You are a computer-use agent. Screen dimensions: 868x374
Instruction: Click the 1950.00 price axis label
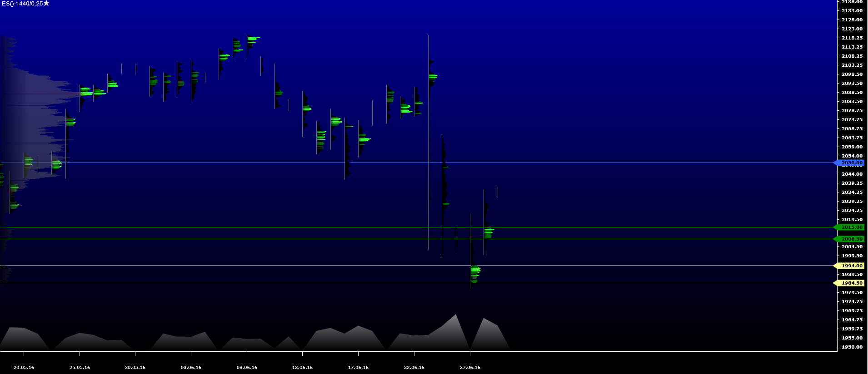pyautogui.click(x=852, y=347)
